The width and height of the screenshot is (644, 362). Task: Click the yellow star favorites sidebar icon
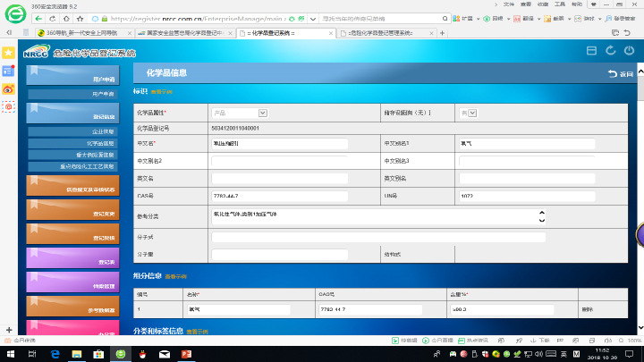(x=8, y=53)
